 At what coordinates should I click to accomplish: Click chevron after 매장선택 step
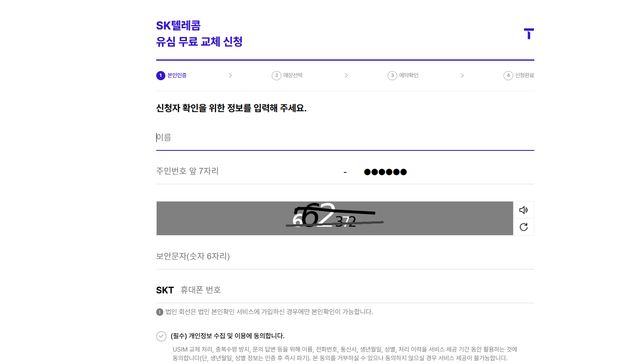tap(346, 76)
